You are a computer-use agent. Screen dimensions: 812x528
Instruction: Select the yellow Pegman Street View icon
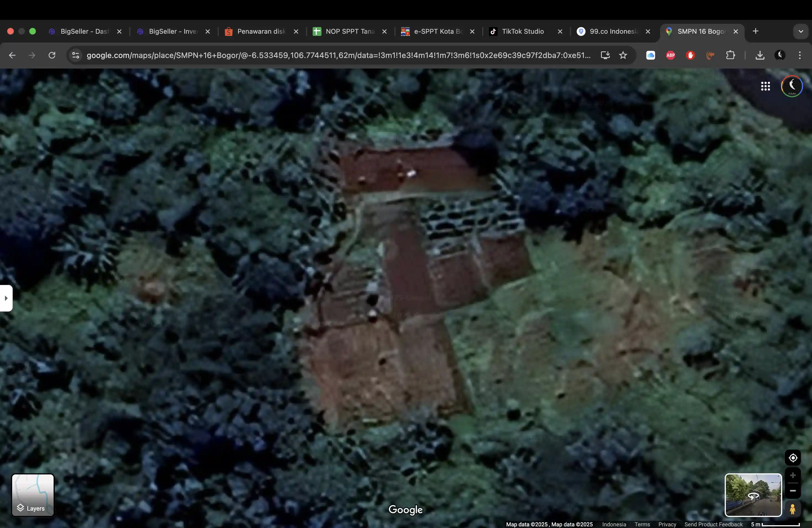[x=793, y=509]
